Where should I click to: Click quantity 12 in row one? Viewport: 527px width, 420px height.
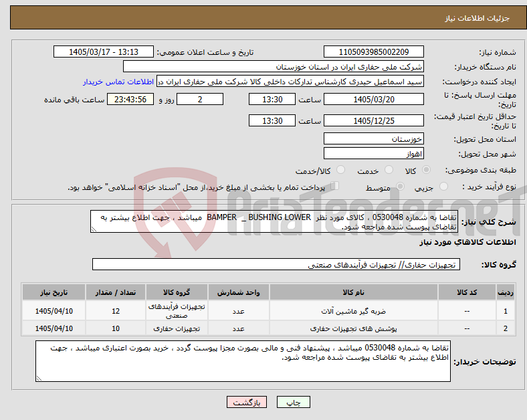point(116,311)
